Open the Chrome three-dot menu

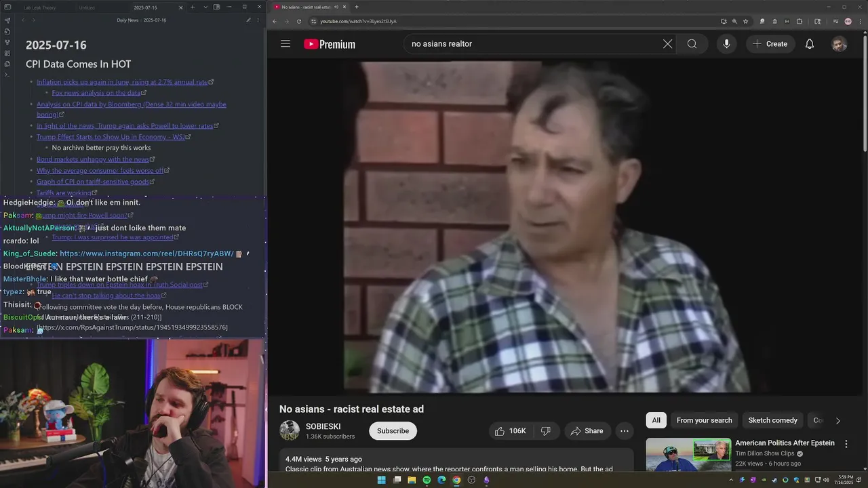point(860,21)
